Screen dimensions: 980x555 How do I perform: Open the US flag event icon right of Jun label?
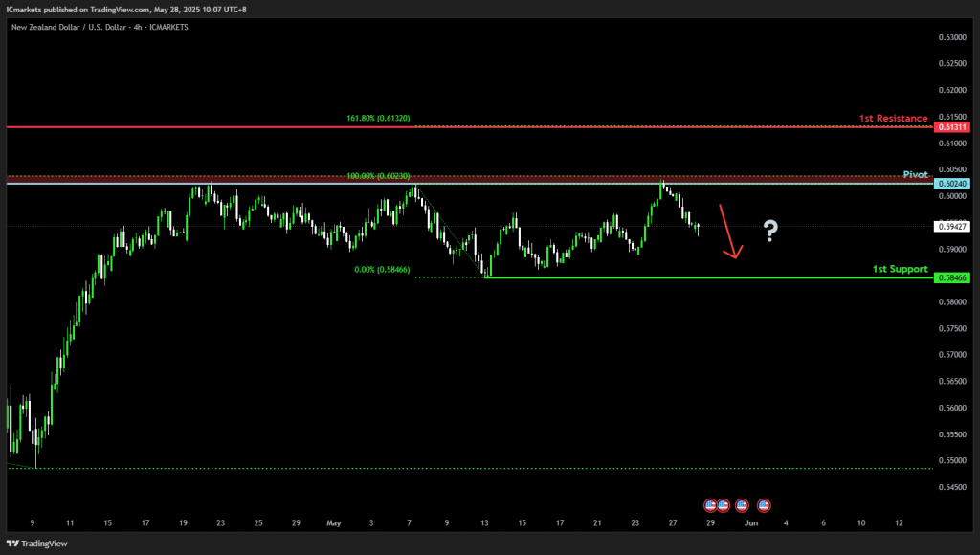764,505
